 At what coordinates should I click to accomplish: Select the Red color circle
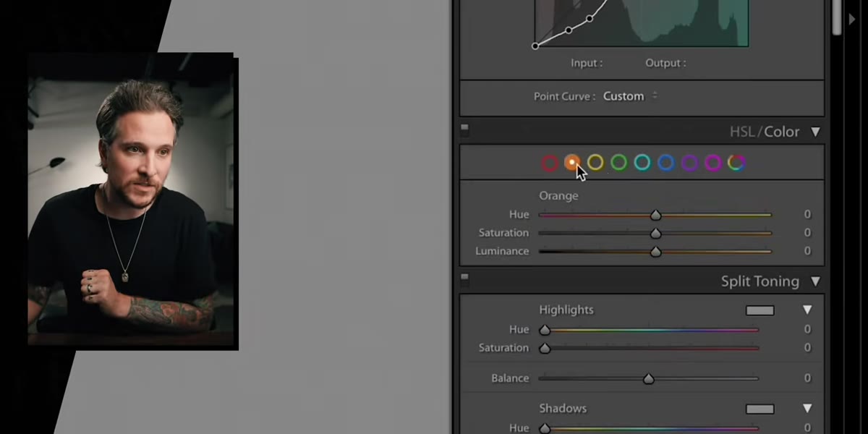(x=550, y=163)
